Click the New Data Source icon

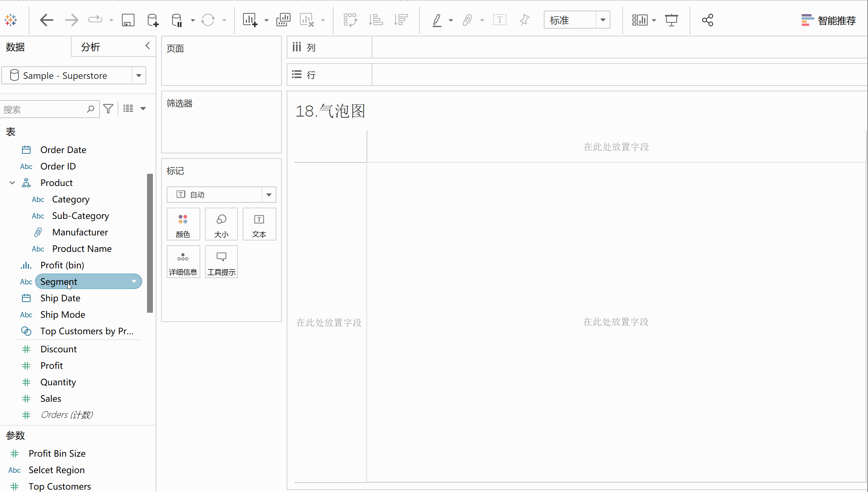click(x=153, y=20)
